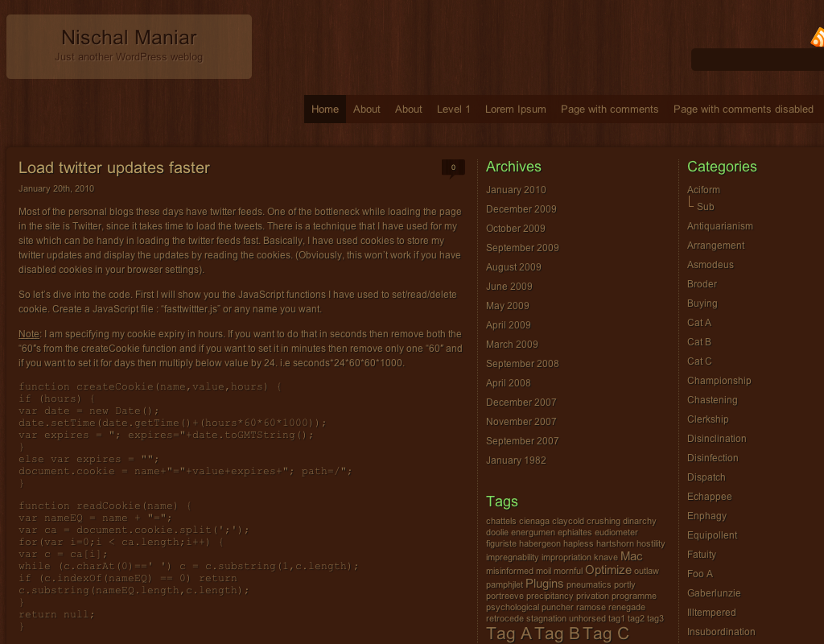Image resolution: width=824 pixels, height=644 pixels.
Task: Click the Nischal Maniar blog title
Action: tap(129, 38)
